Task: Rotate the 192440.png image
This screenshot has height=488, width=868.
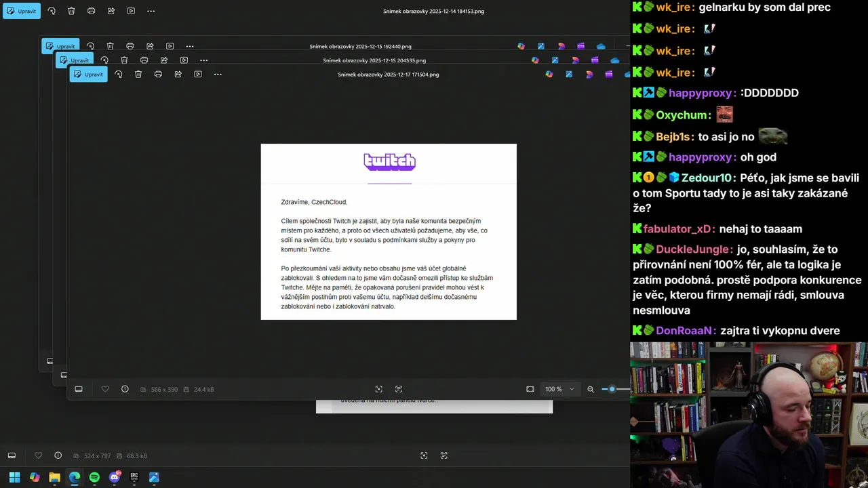Action: click(90, 46)
